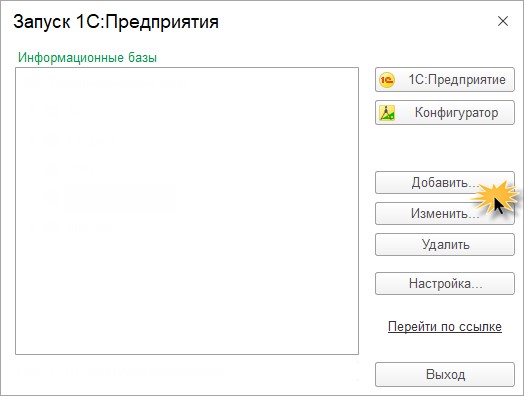Launch 1С:Предприятие mode
This screenshot has height=396, width=524.
(445, 80)
